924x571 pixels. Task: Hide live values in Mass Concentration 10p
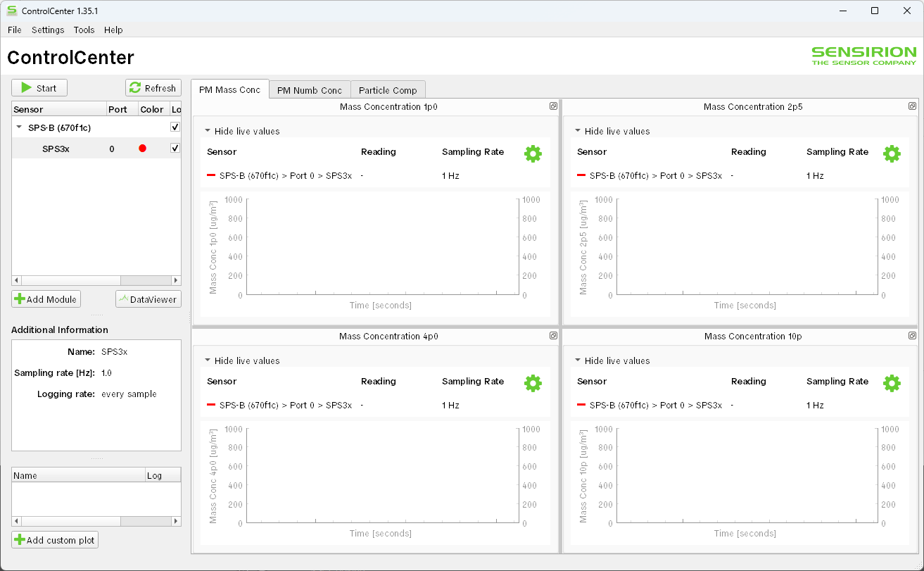[612, 360]
